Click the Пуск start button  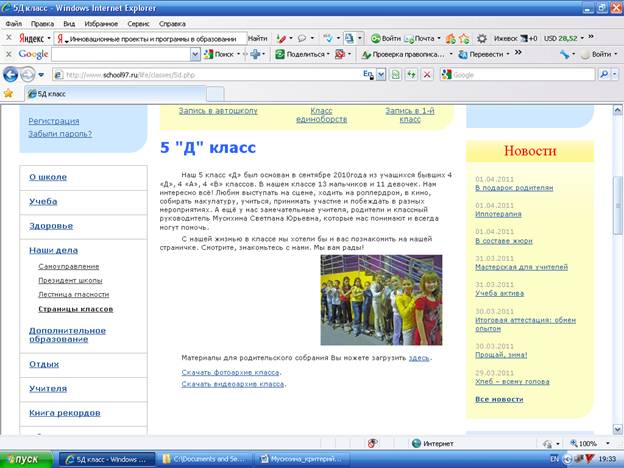(x=25, y=459)
